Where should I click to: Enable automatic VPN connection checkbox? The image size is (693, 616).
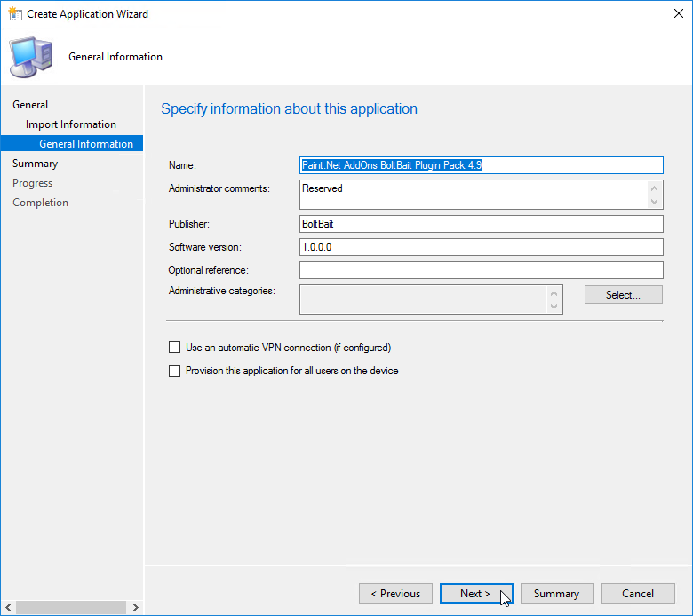pos(174,348)
